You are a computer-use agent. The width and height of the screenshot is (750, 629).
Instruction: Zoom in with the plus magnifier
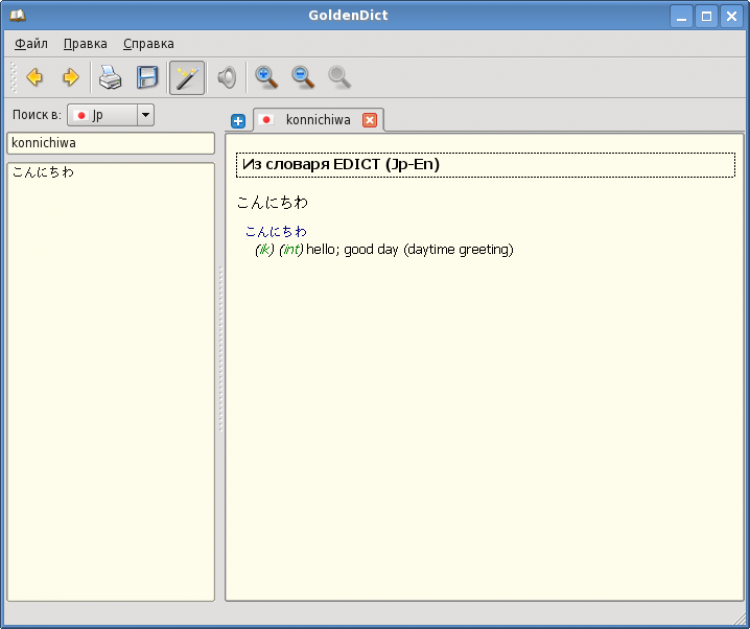tap(266, 77)
